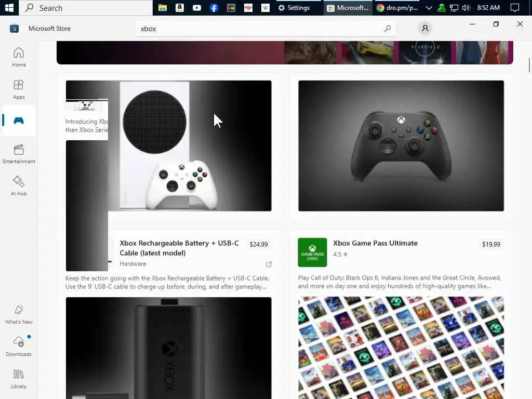Open the Library page

(19, 379)
